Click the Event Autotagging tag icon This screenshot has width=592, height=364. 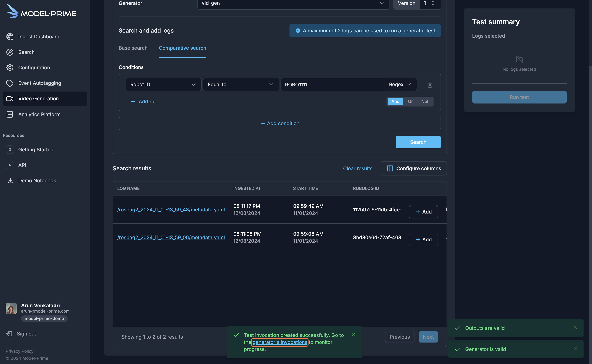click(10, 83)
